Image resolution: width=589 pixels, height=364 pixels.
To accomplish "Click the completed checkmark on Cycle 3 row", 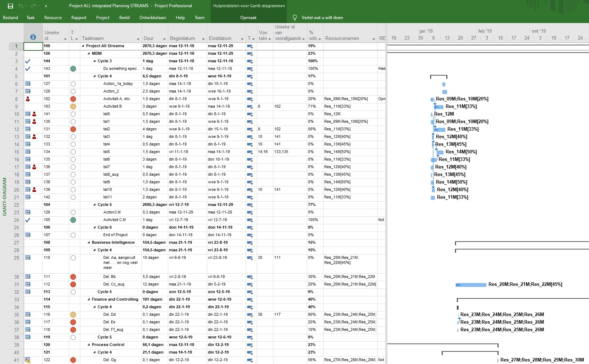I will coord(28,61).
